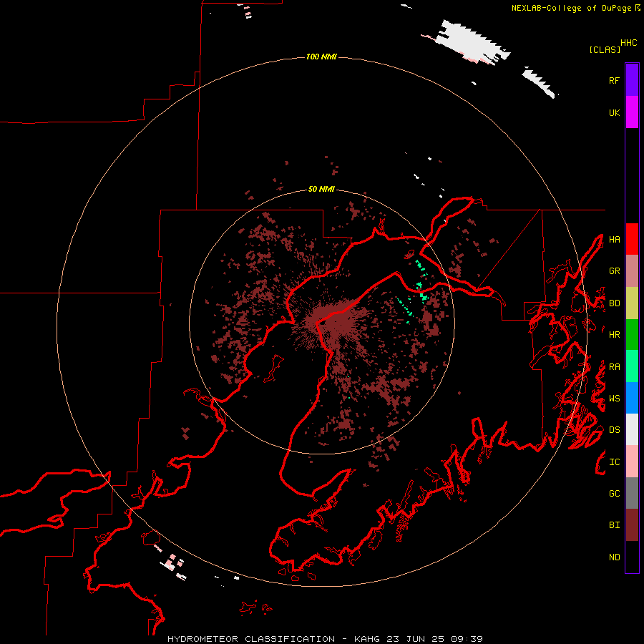This screenshot has height=644, width=644.
Task: Click the 100 NMI range ring label
Action: (x=321, y=57)
